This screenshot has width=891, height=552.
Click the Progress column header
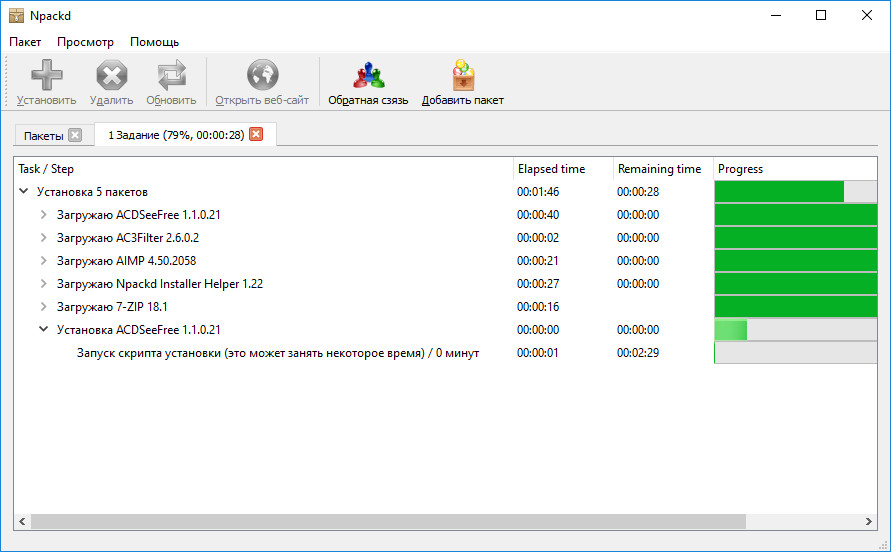click(796, 169)
